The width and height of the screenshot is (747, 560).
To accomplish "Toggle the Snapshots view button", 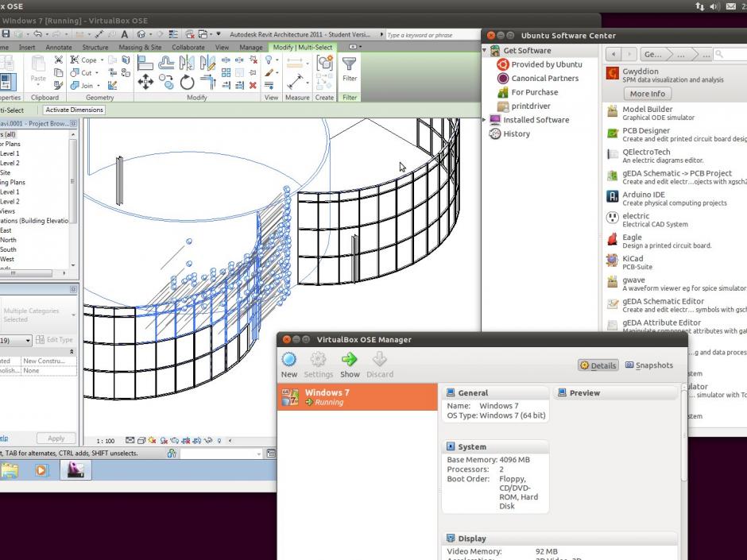I will [649, 365].
